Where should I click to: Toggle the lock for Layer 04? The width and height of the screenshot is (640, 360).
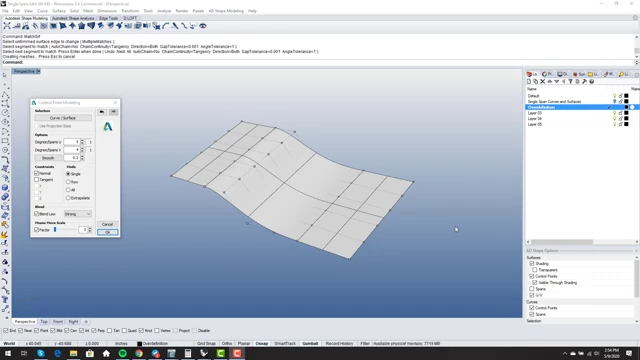pos(620,119)
